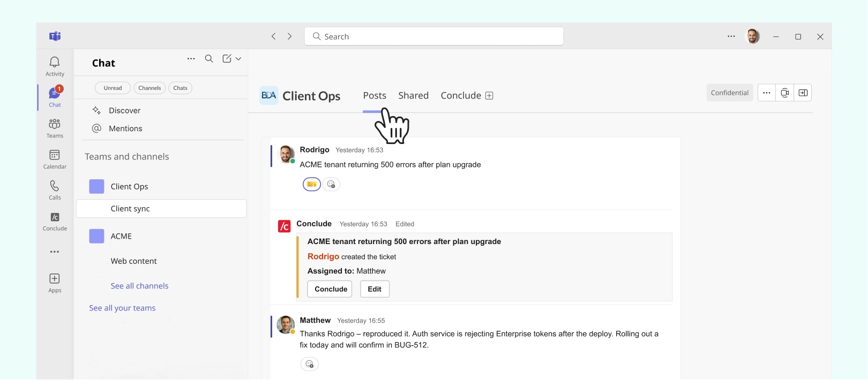This screenshot has height=380, width=868.
Task: Click the Conclude button in ticket card
Action: [x=331, y=289]
